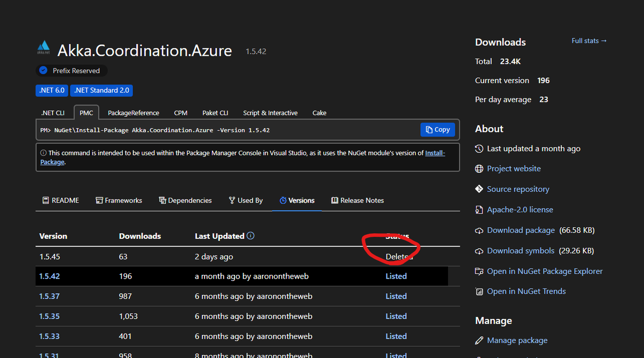Click the Version column header
Viewport: 644px width, 358px height.
(x=53, y=236)
